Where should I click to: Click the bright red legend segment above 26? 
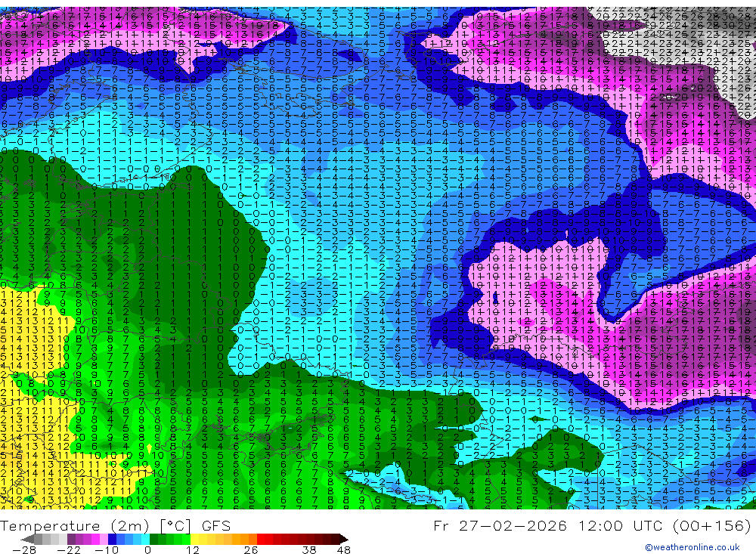261,539
